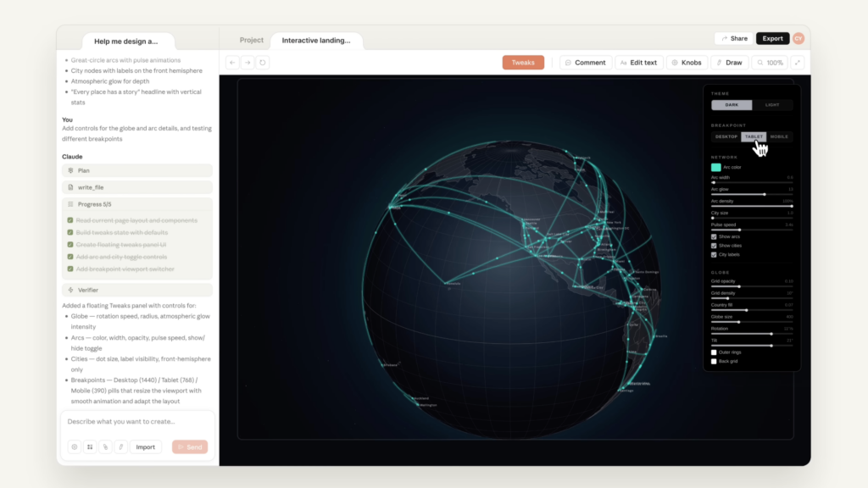Adjust the Grid opacity slider
868x488 pixels.
[x=752, y=286]
